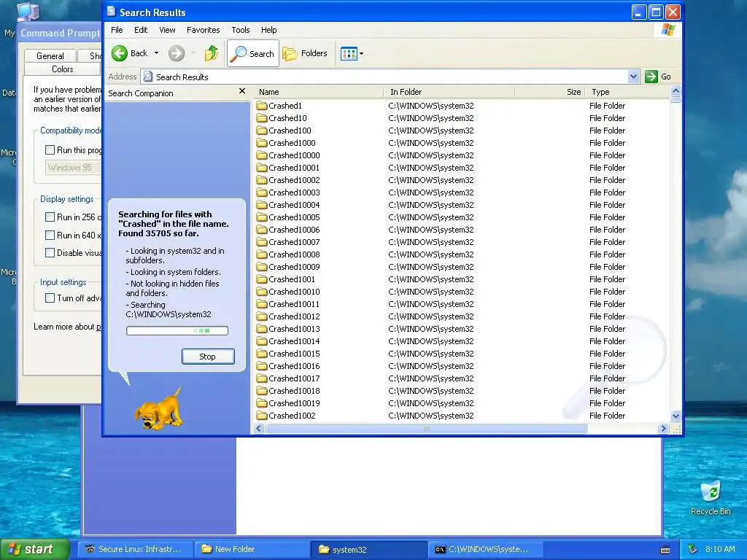
Task: Switch to the New Folder taskbar window
Action: [x=251, y=549]
